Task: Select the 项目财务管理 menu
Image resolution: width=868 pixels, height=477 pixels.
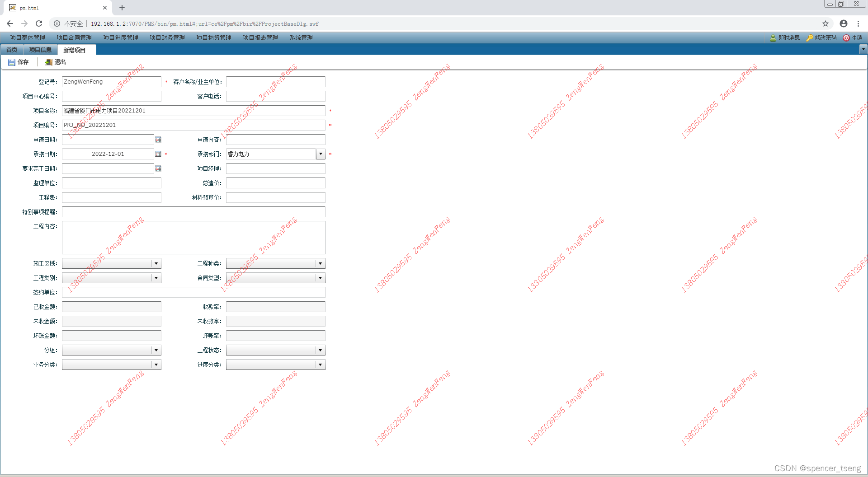Action: coord(167,38)
